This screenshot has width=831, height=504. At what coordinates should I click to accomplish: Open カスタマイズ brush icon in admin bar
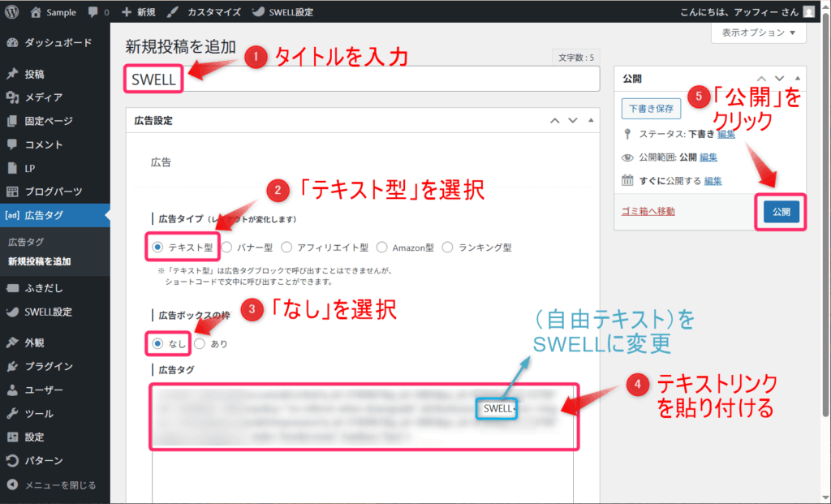point(172,12)
